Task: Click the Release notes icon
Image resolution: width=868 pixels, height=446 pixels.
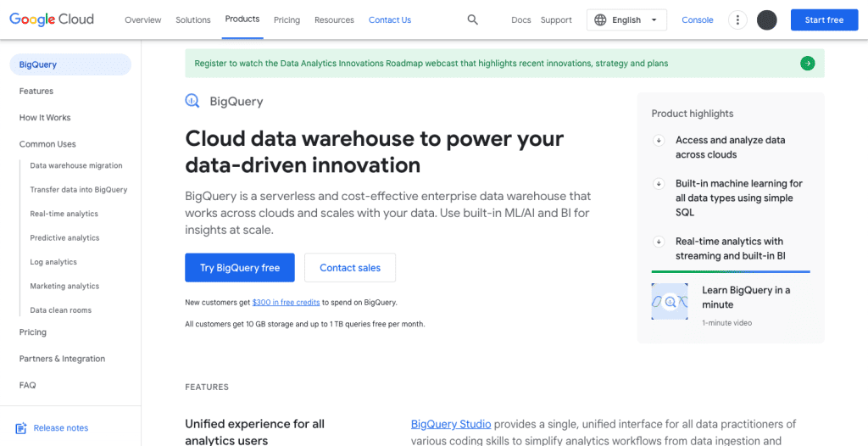Action: [x=21, y=427]
